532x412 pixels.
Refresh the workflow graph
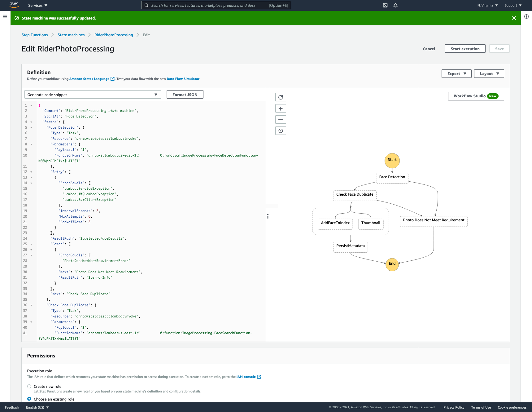(281, 97)
